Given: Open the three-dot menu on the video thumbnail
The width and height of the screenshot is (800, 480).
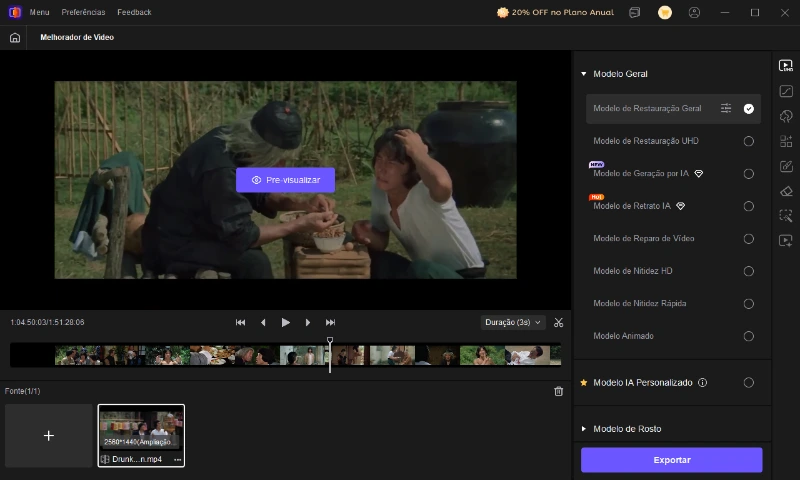Looking at the screenshot, I should [x=178, y=459].
